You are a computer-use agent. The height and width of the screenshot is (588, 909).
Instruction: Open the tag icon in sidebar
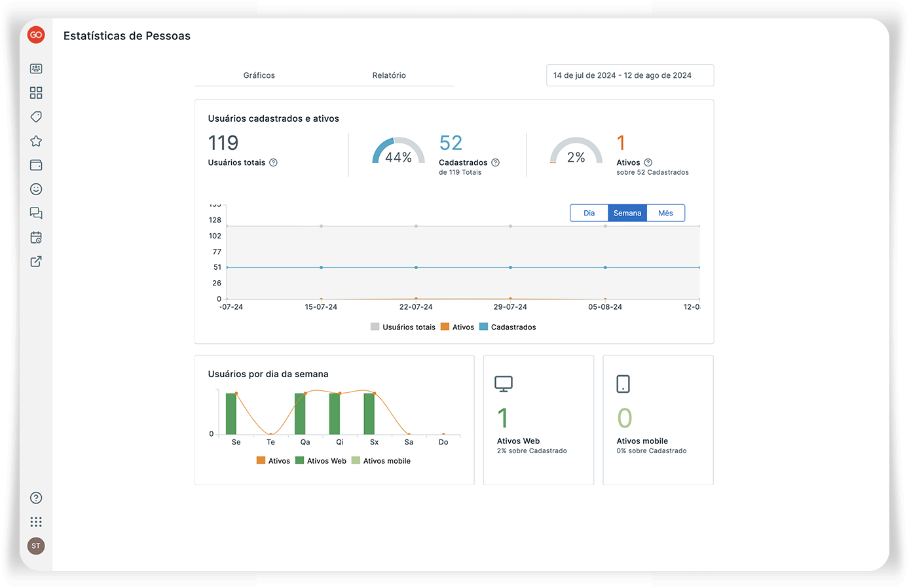(36, 117)
